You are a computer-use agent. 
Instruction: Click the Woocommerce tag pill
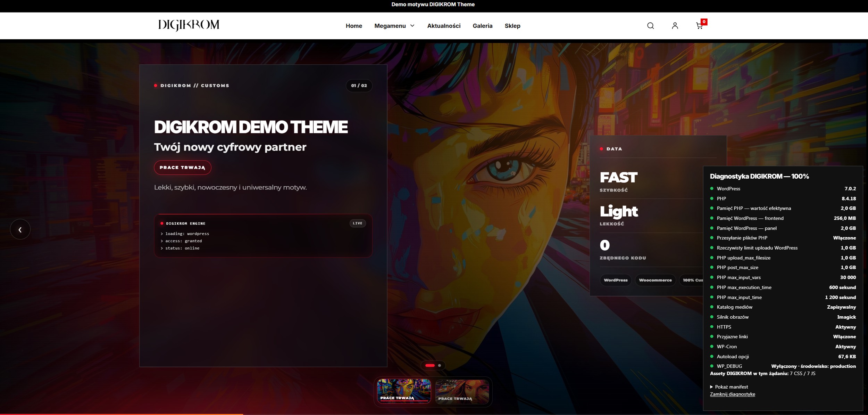point(655,280)
